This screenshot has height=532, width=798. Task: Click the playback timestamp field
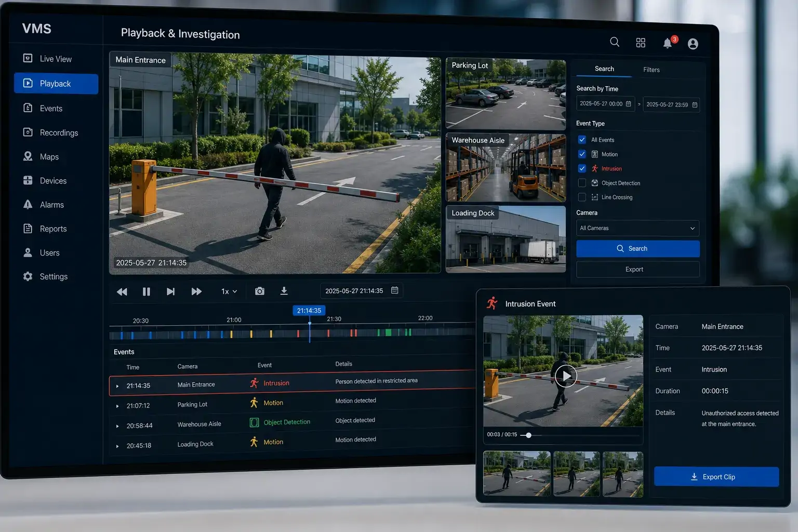(x=362, y=290)
